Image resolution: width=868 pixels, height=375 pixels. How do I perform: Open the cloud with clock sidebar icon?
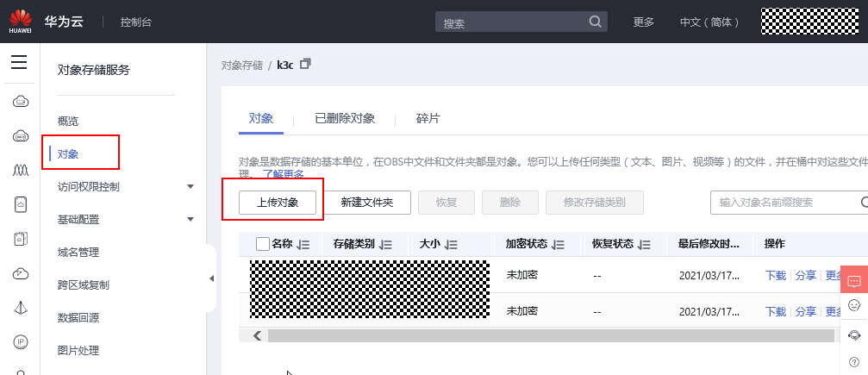[x=21, y=273]
